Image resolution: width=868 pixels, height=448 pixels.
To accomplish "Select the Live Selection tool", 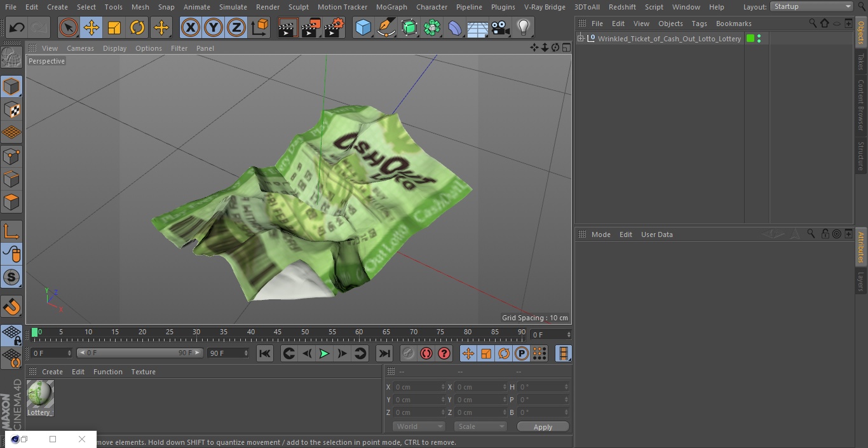I will (x=69, y=27).
